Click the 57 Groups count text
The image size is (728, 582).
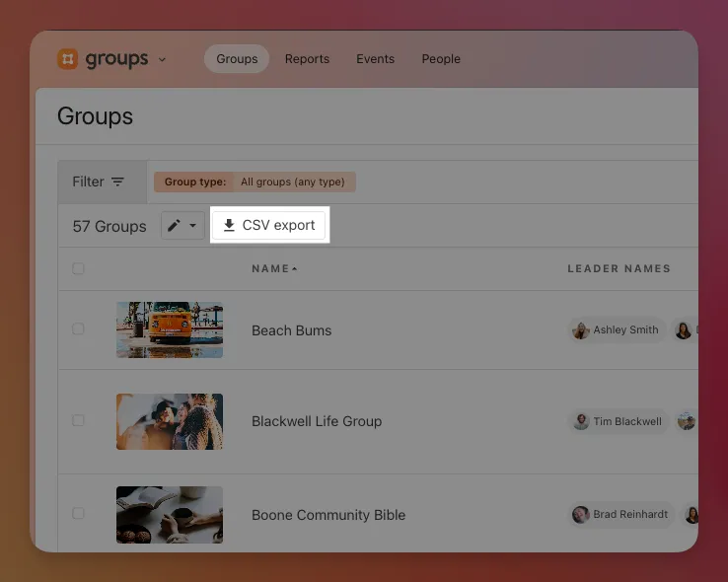click(x=109, y=226)
